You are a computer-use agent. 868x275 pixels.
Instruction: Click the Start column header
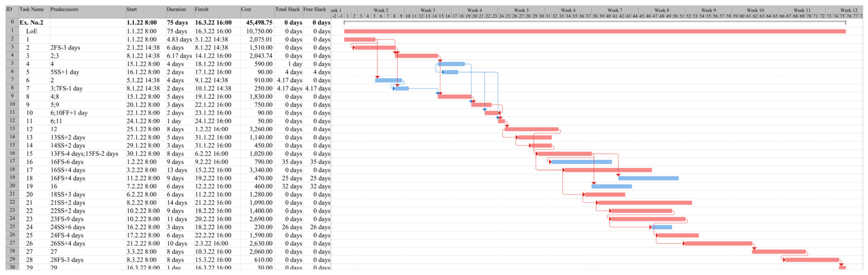[132, 10]
